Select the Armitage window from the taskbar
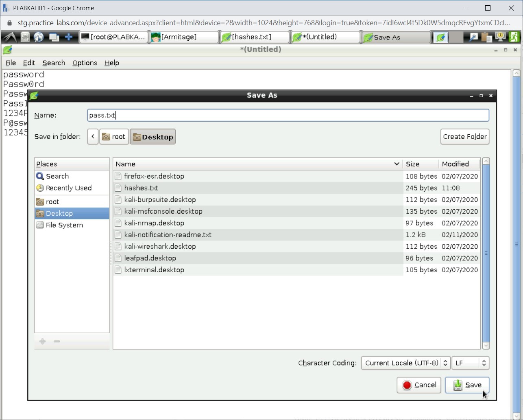 pyautogui.click(x=184, y=37)
